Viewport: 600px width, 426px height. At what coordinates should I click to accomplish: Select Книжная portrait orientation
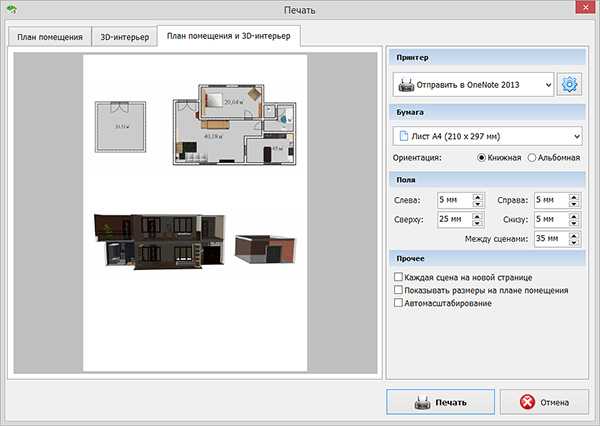pos(483,157)
